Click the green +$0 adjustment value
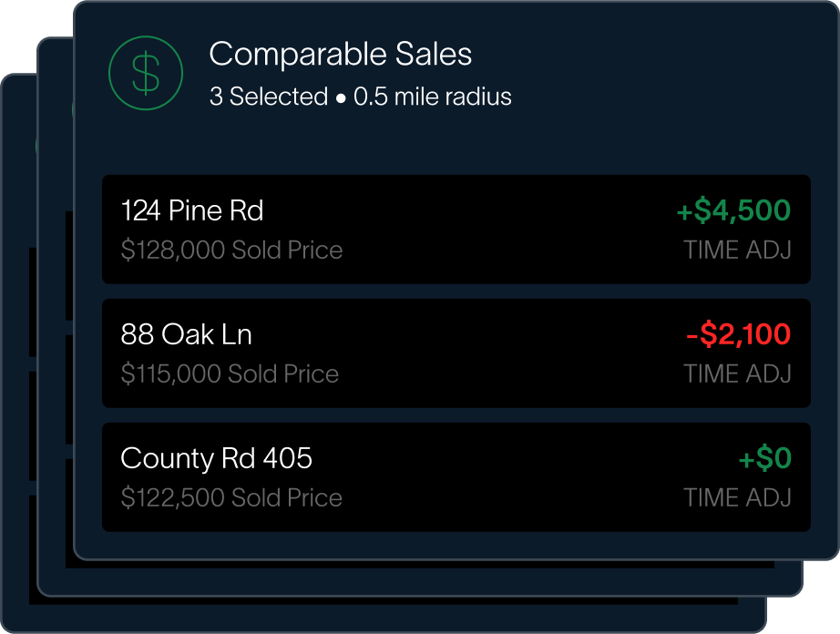Screen dimensions: 840x634 tap(764, 459)
